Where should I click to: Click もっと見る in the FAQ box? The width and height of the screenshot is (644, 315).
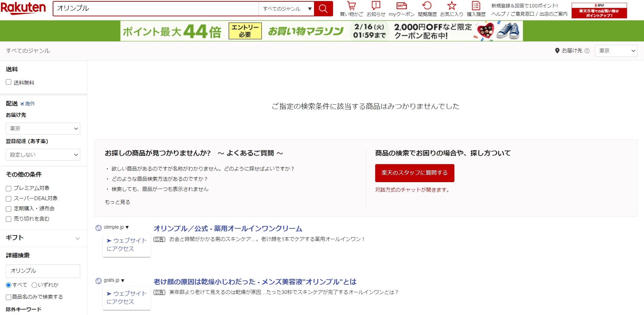tap(117, 202)
